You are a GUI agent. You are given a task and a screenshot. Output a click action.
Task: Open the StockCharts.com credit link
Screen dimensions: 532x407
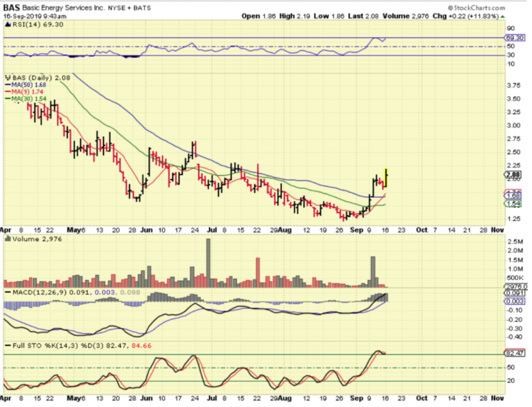coord(477,8)
